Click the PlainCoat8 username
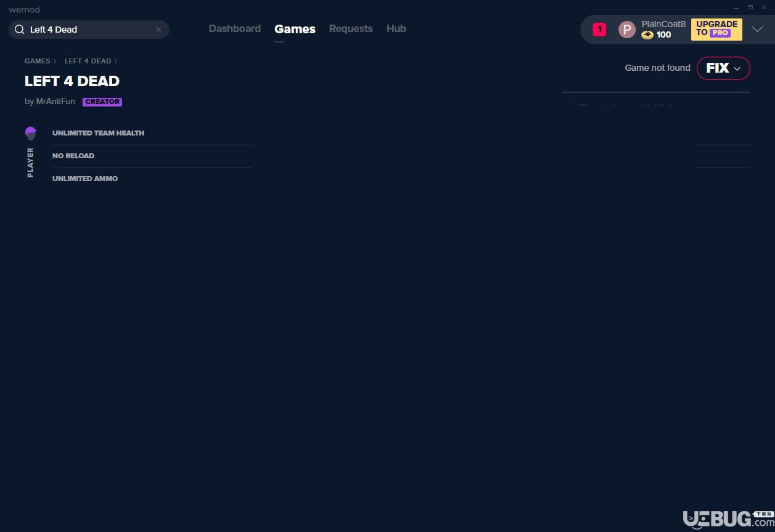 coord(663,24)
